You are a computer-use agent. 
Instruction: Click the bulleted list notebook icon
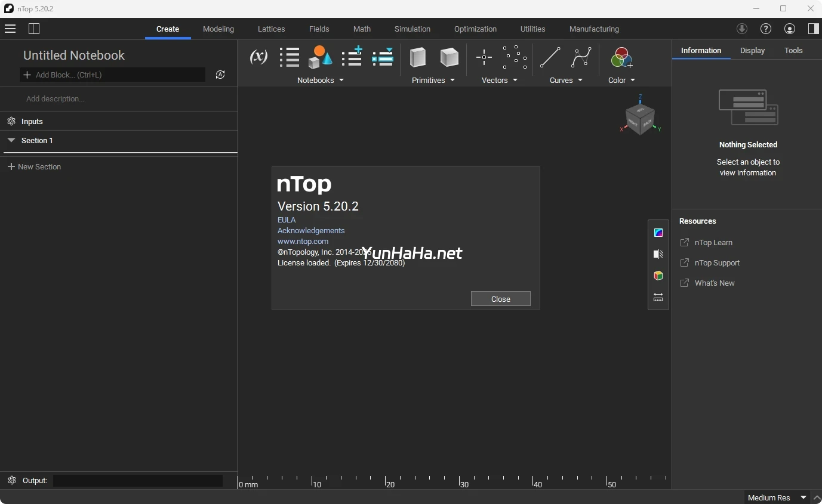290,57
